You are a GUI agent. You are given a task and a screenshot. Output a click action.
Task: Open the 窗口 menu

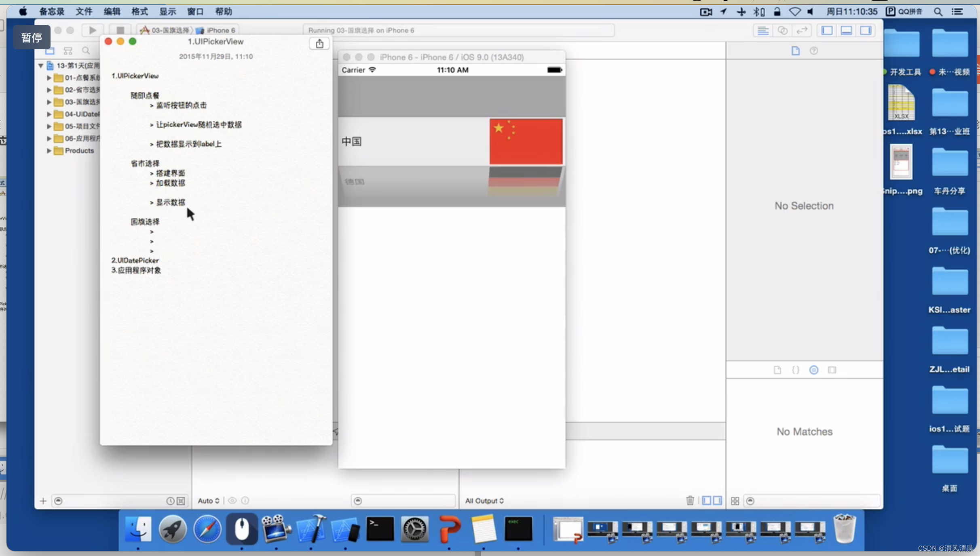click(195, 11)
